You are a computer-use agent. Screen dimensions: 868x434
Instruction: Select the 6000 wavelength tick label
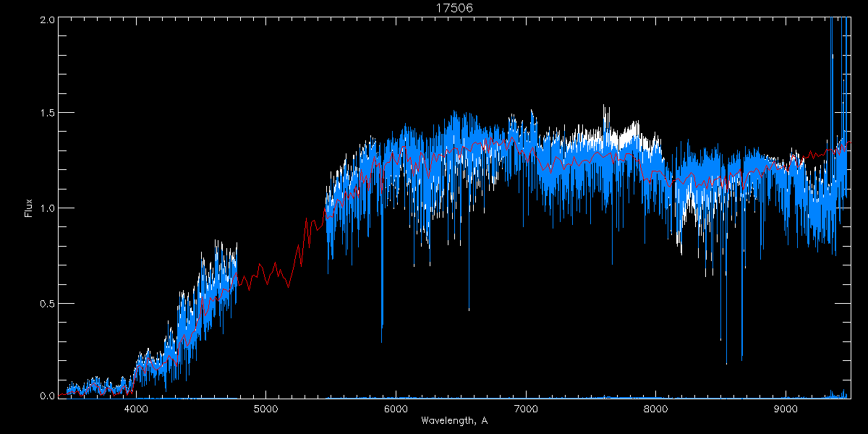tap(396, 409)
